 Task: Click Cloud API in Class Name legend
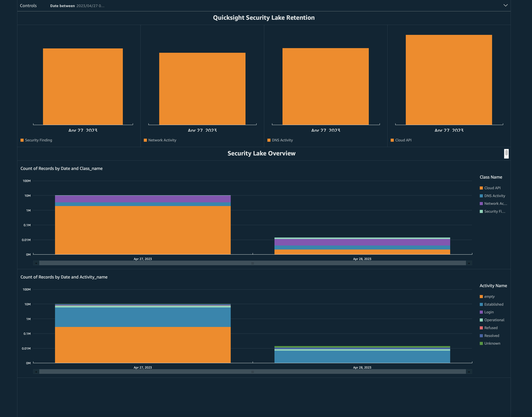490,188
